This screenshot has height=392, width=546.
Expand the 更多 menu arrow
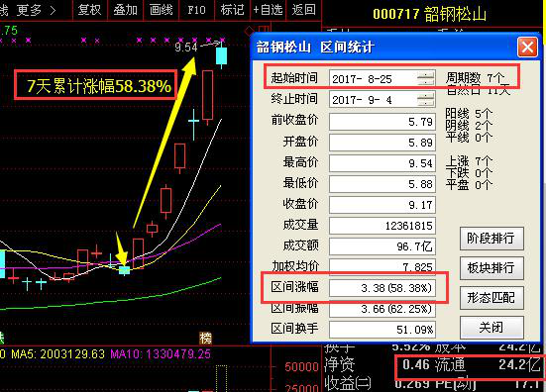click(x=53, y=11)
